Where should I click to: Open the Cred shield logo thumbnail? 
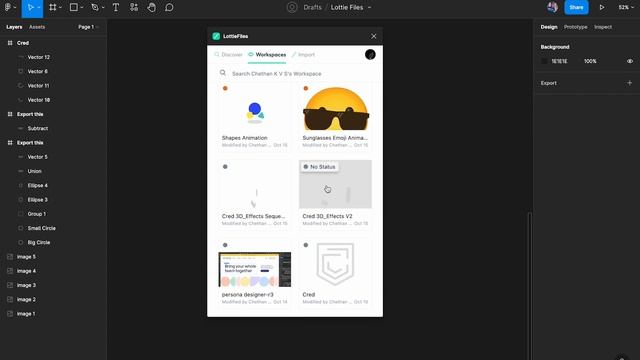[336, 264]
